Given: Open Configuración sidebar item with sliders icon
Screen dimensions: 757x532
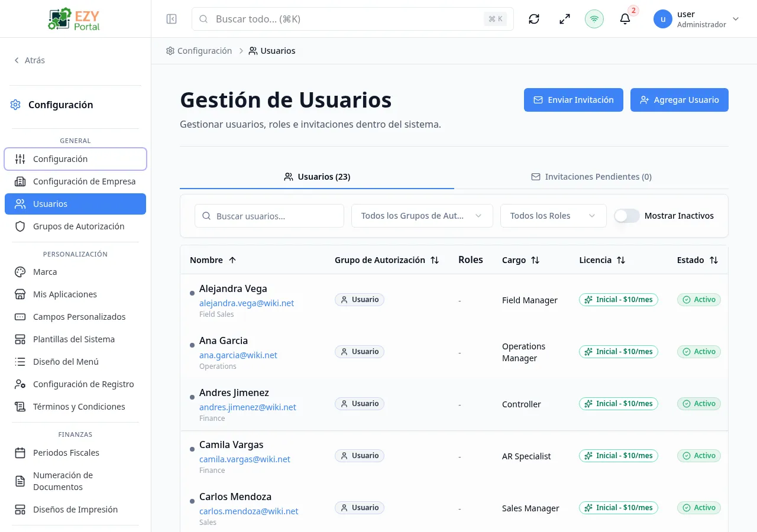Looking at the screenshot, I should [x=75, y=159].
